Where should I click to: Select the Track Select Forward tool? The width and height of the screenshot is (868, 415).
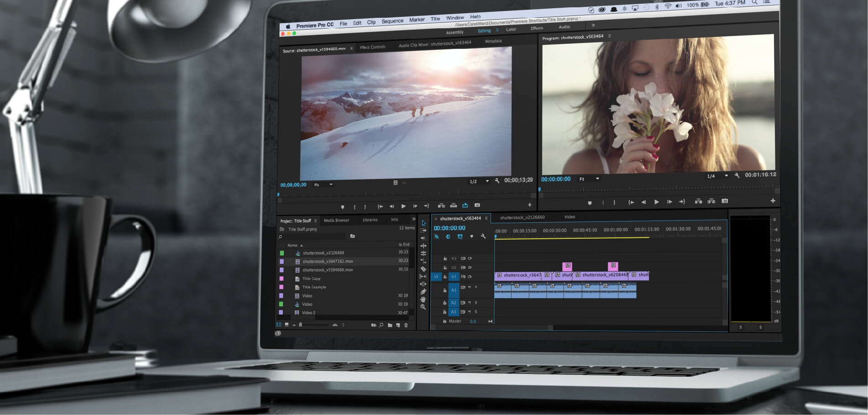[424, 231]
